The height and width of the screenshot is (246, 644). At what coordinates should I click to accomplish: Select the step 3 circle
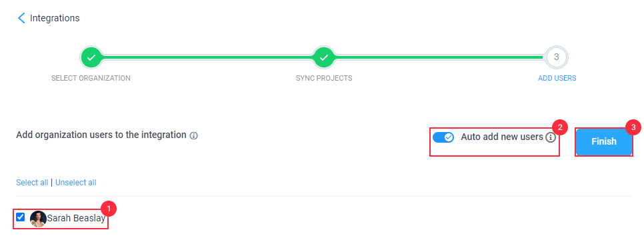(557, 57)
